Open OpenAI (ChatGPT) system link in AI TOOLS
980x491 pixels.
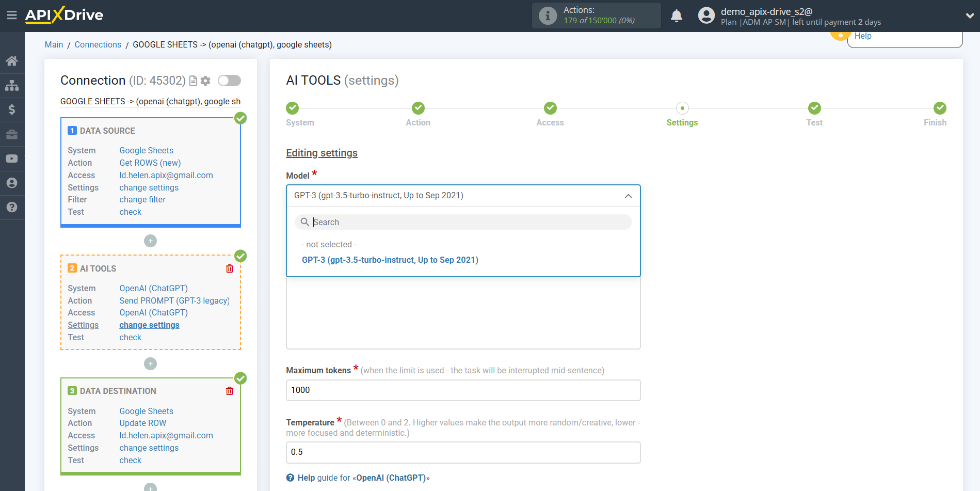pos(154,288)
